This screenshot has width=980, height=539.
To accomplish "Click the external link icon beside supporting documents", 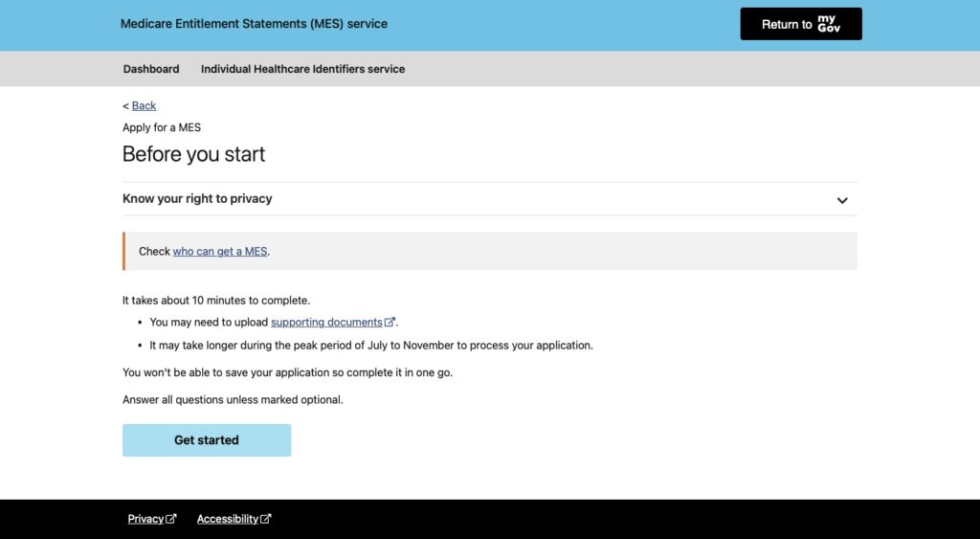I will tap(390, 322).
